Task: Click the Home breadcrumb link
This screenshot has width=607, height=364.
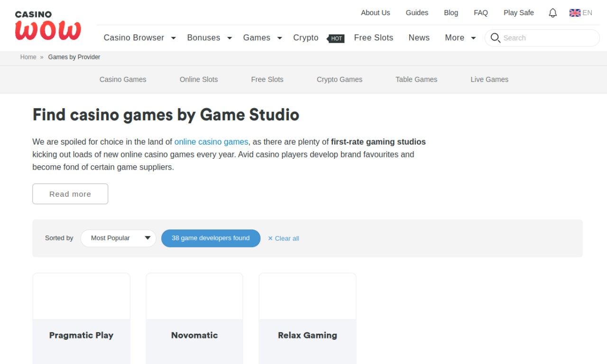Action: [x=28, y=57]
